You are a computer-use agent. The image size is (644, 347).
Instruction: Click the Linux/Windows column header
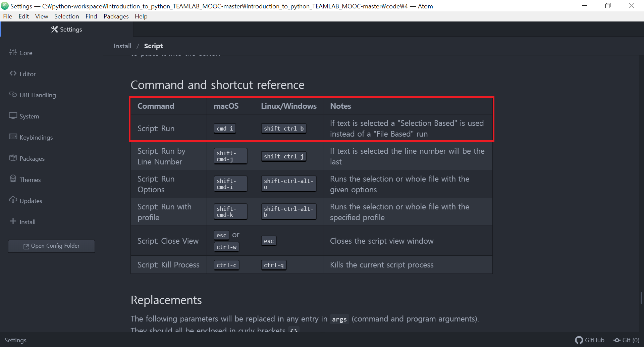[289, 106]
